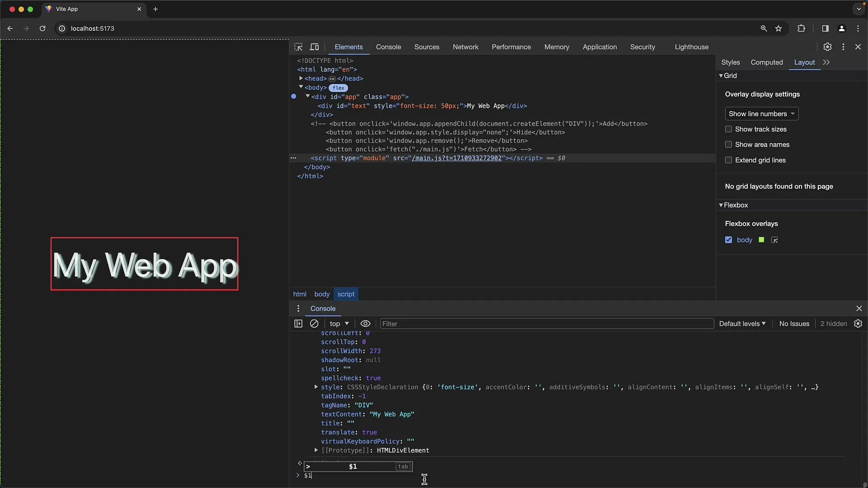
Task: Click the highlight body flex container icon
Action: click(774, 240)
